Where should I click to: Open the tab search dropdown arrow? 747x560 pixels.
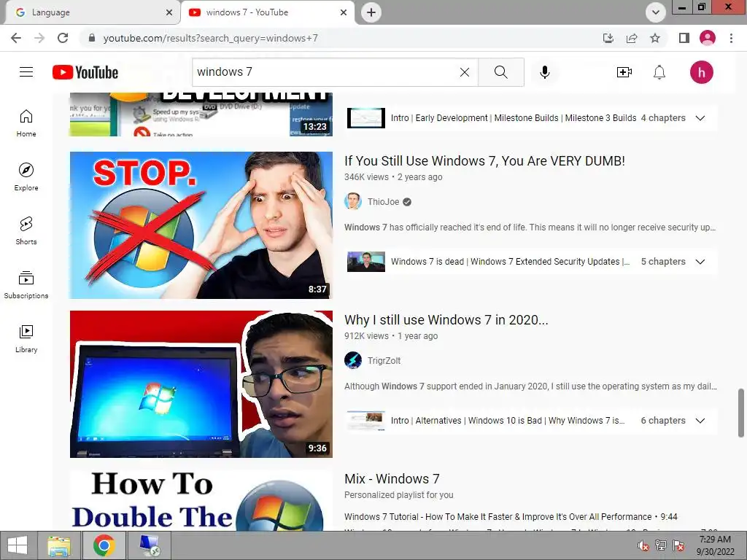pyautogui.click(x=656, y=12)
